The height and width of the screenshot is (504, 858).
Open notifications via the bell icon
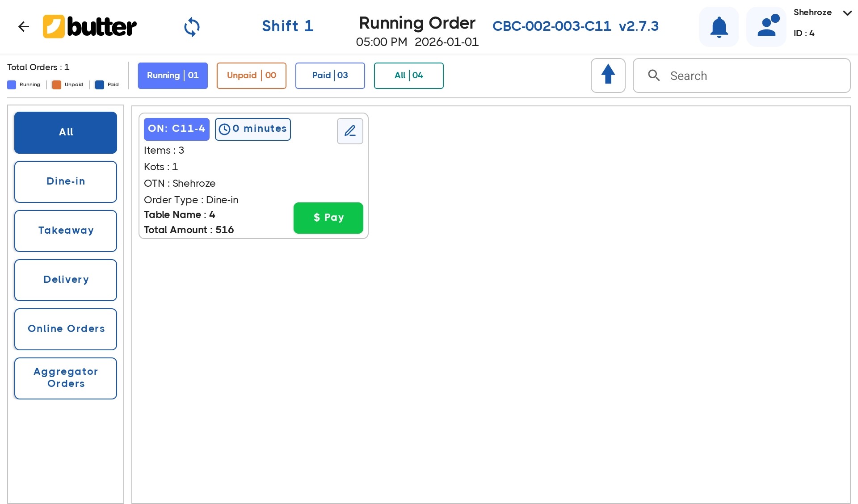coord(718,26)
